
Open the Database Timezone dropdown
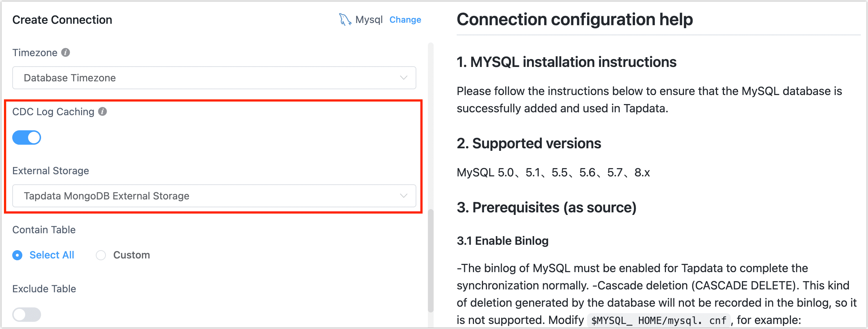point(214,78)
